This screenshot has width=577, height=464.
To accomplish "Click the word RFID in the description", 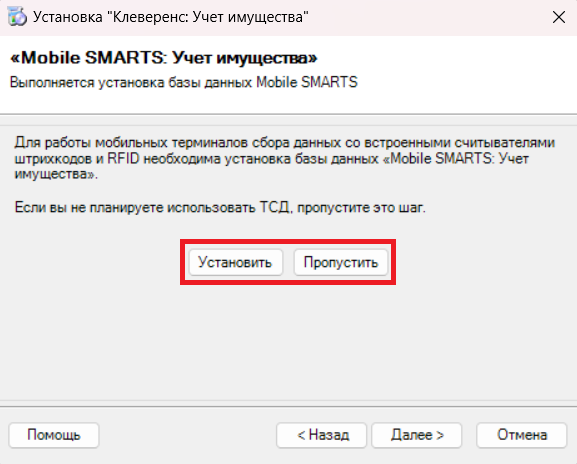I will [x=123, y=159].
